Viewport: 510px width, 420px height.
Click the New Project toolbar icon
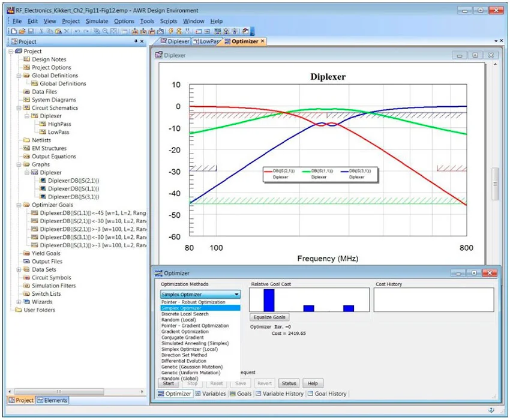coord(13,31)
